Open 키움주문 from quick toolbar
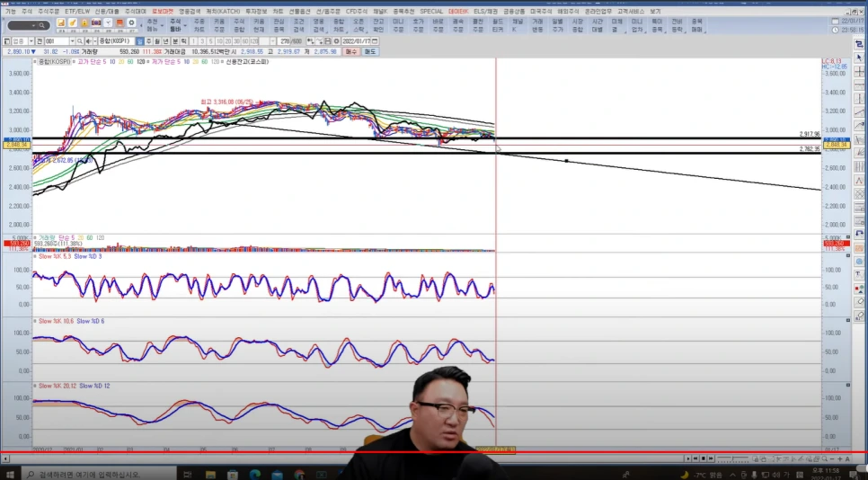The image size is (868, 480). click(219, 25)
